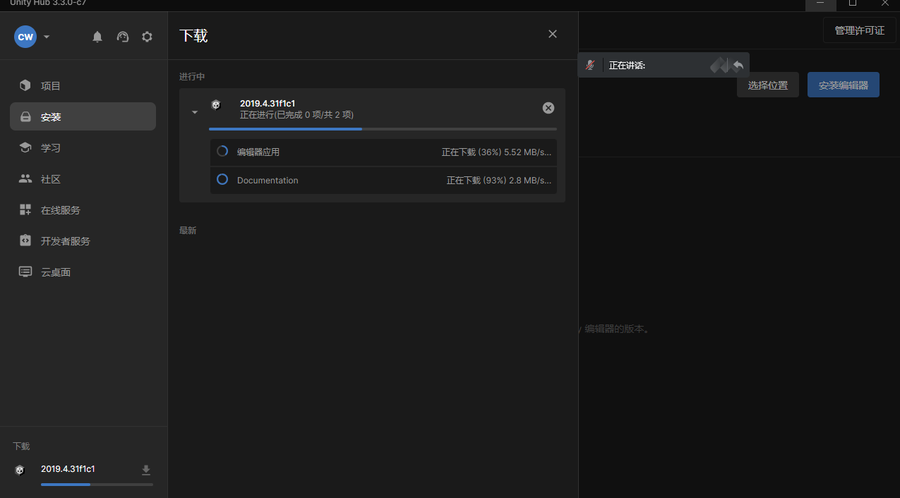Viewport: 900px width, 498px height.
Task: Select the Documentation row label
Action: click(267, 180)
